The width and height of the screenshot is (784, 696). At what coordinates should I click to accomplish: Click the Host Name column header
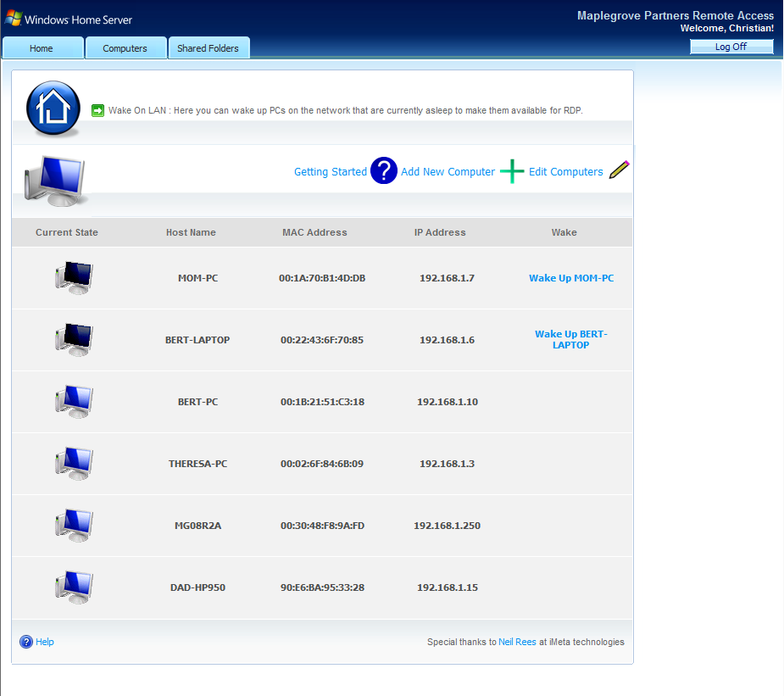[191, 232]
